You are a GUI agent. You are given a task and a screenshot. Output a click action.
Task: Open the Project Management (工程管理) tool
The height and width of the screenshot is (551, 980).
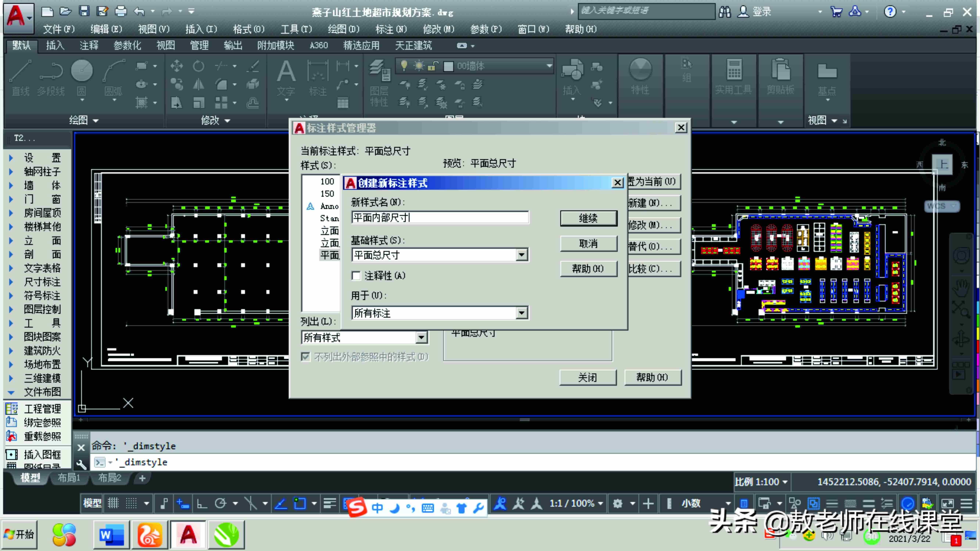click(x=33, y=408)
